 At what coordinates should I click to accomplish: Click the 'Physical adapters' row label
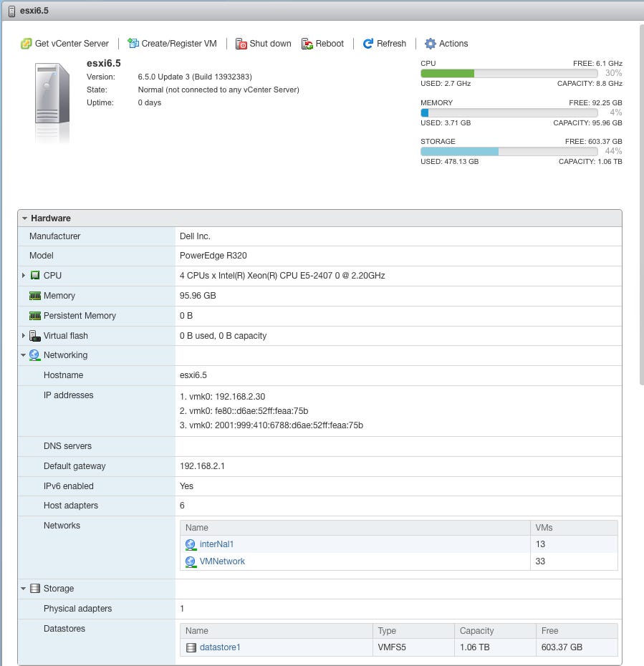[x=78, y=609]
